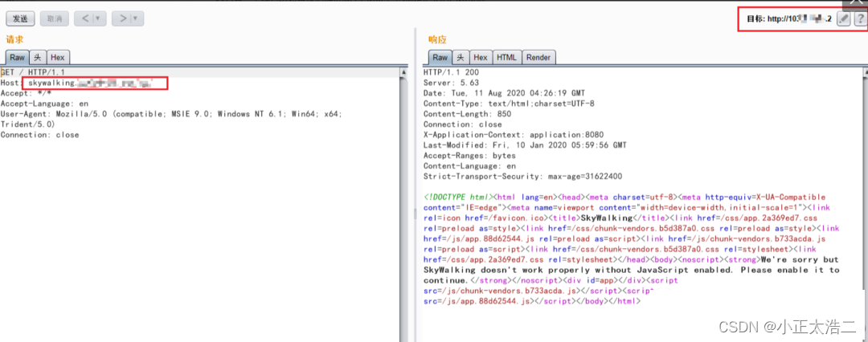The image size is (868, 342).
Task: Click the 'HTTP/1.1 200' status line
Action: click(451, 72)
